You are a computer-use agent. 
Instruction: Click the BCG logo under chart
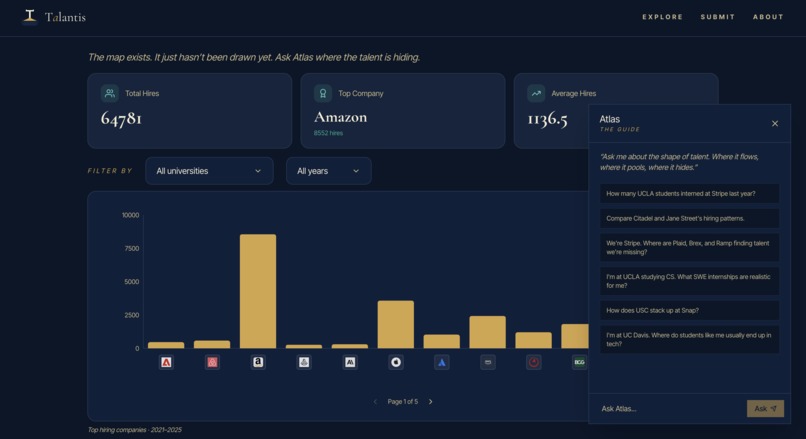click(x=579, y=362)
